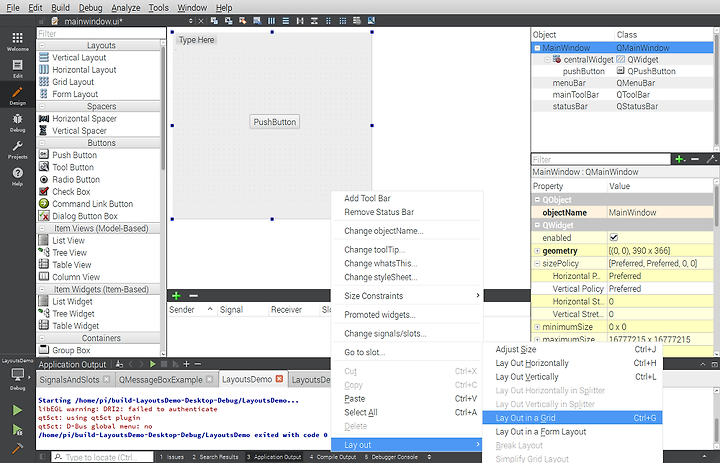Open Debug mode in the sidebar
720x463 pixels.
(17, 123)
